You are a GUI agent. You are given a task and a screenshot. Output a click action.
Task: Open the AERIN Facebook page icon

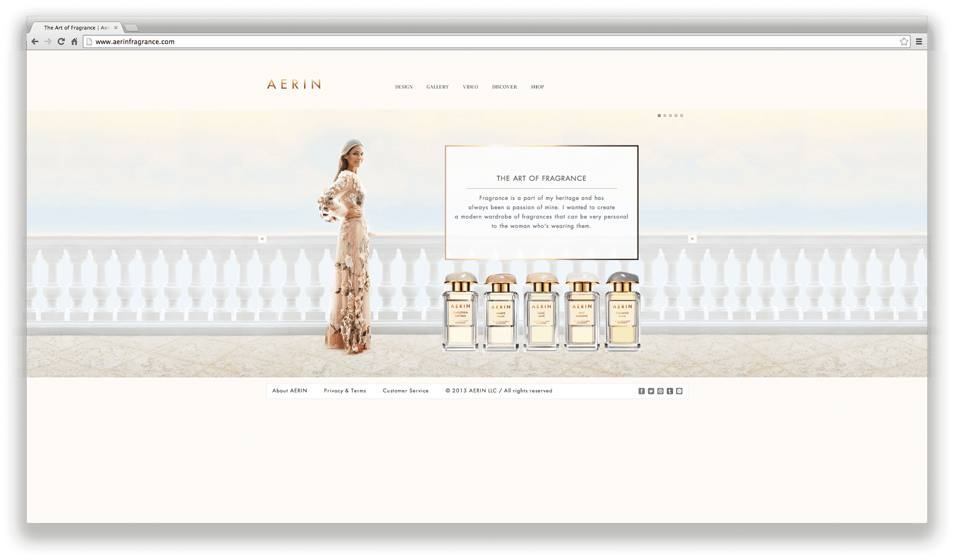point(641,391)
